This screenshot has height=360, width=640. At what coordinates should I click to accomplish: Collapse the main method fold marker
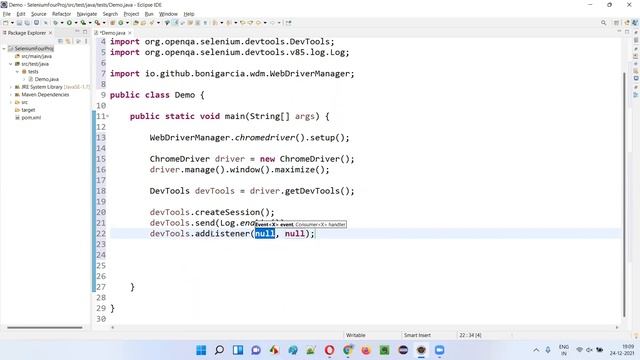point(108,116)
